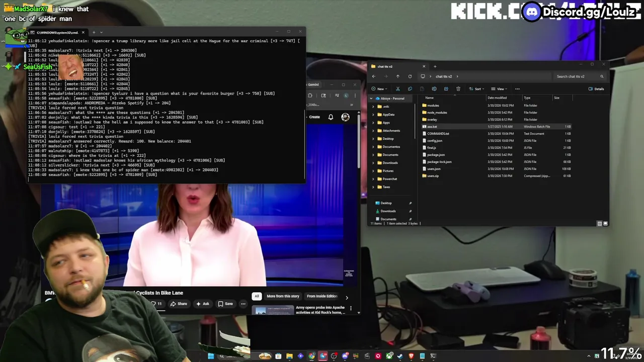Screen dimensions: 644x362
Task: Click the Ask button under the video
Action: point(203,304)
